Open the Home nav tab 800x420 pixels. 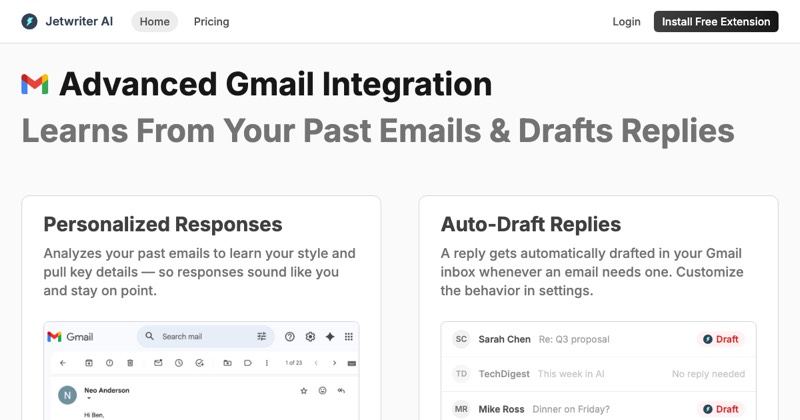pos(155,21)
